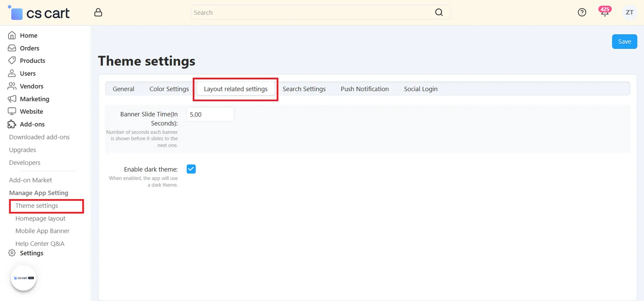Go to Home in sidebar
Image resolution: width=644 pixels, height=301 pixels.
point(29,35)
